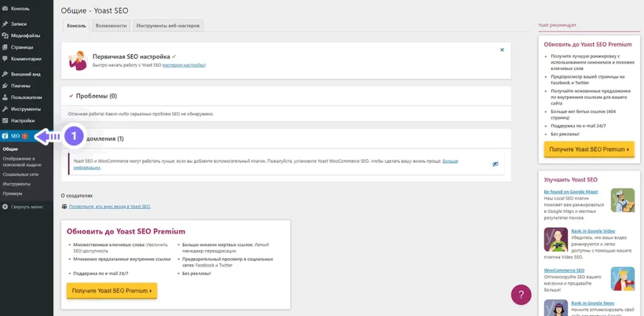Image resolution: width=644 pixels, height=316 pixels.
Task: Open the Премиум submenu item
Action: point(13,193)
